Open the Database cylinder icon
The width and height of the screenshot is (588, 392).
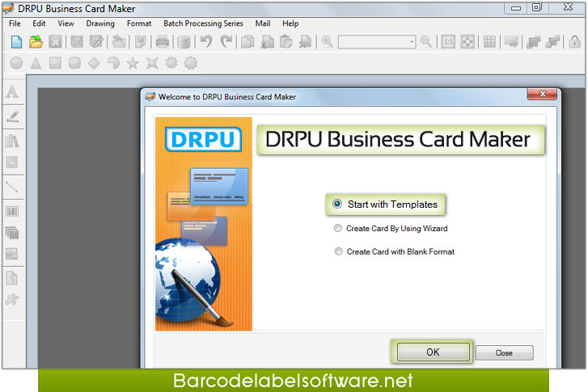point(184,41)
